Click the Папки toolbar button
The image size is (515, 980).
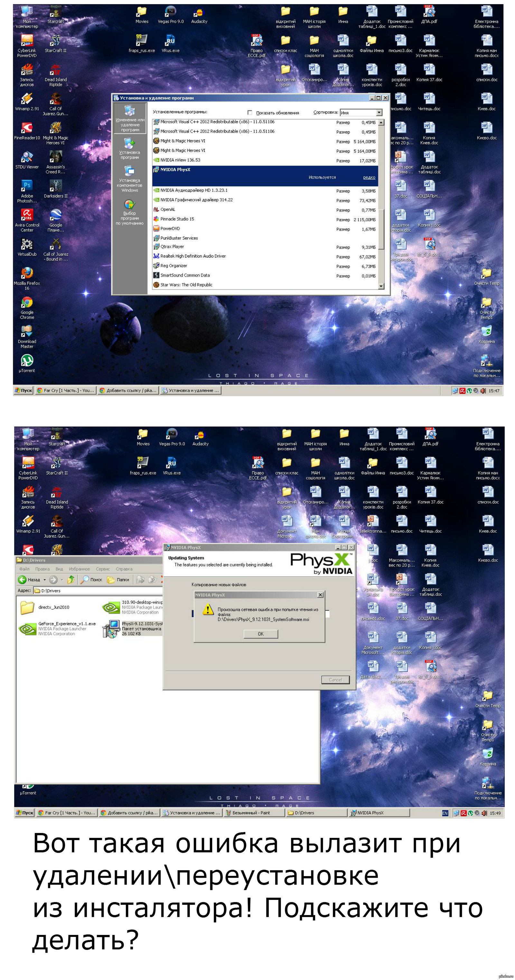tap(118, 580)
